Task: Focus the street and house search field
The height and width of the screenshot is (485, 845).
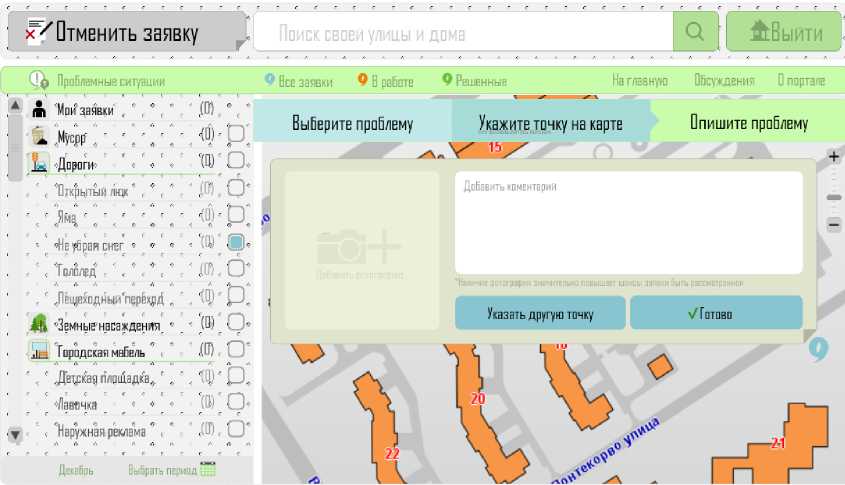Action: (463, 32)
